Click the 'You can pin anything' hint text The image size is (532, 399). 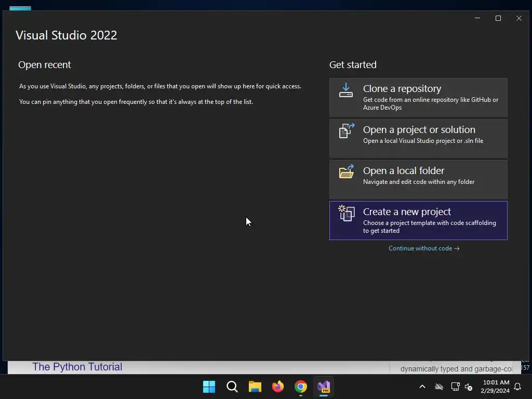pos(136,102)
